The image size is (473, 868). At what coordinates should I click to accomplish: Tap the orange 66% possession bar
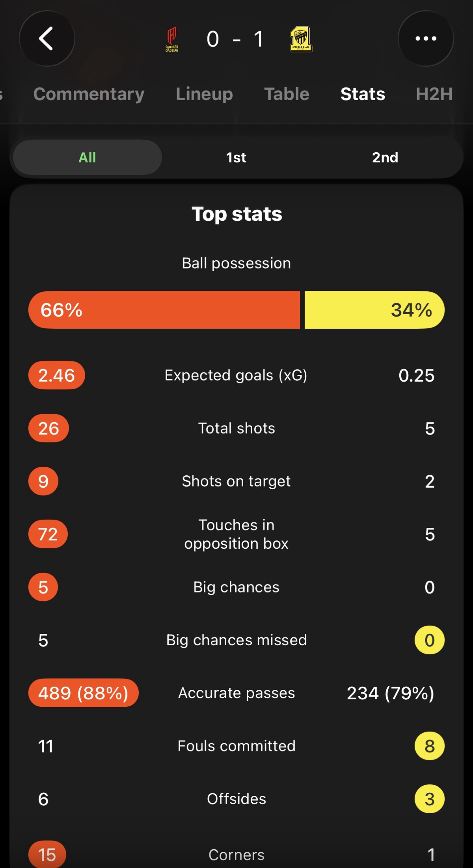click(164, 310)
